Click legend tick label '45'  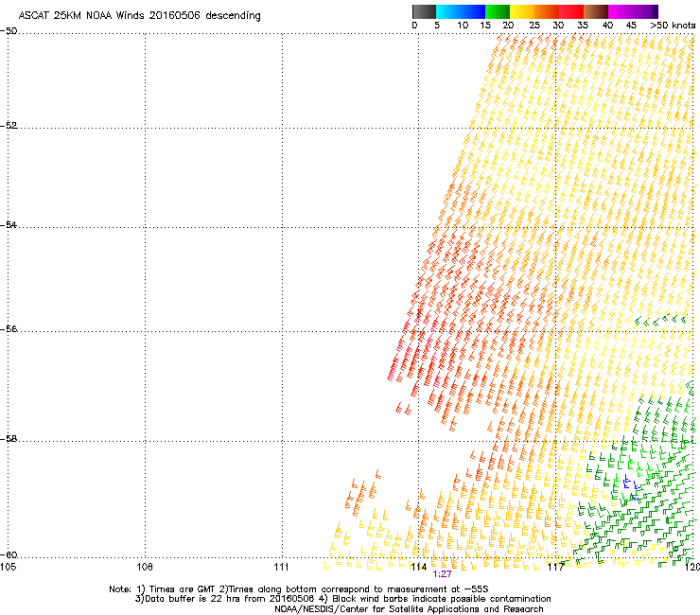coord(631,26)
